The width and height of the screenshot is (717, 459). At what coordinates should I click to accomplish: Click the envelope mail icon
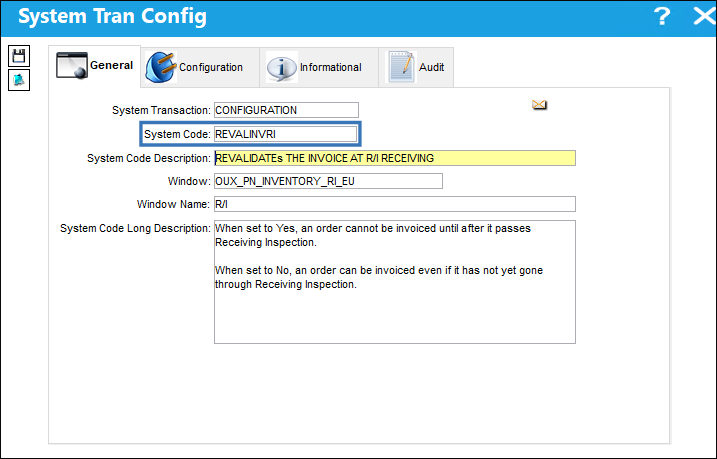(x=539, y=105)
